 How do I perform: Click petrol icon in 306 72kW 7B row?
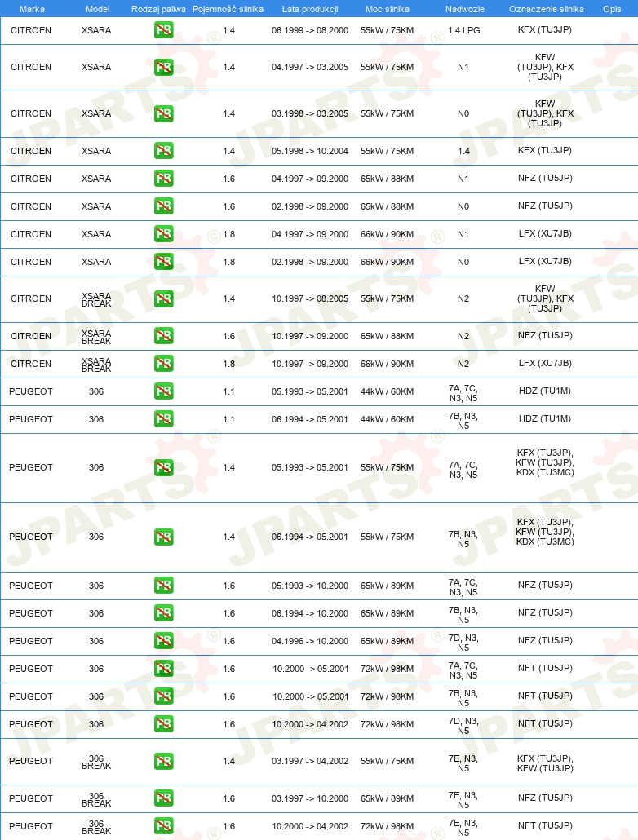tap(163, 696)
